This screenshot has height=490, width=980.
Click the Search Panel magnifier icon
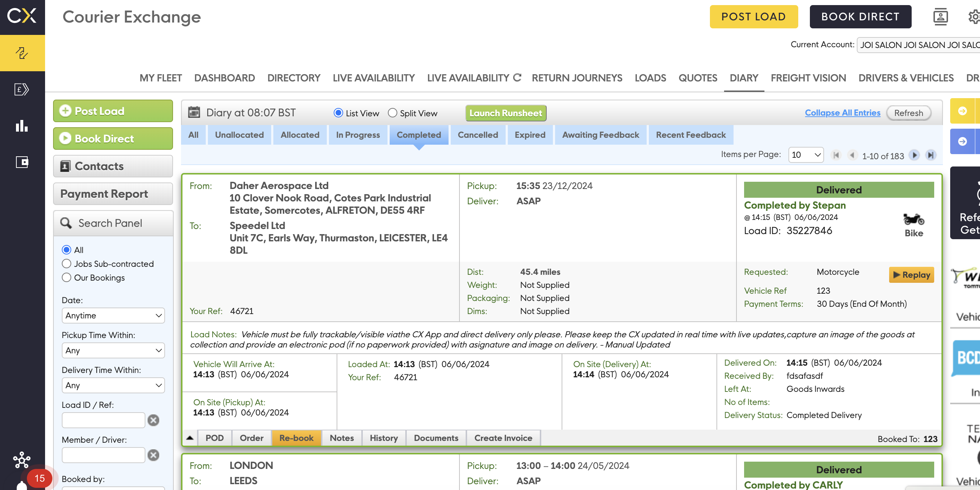pyautogui.click(x=66, y=223)
